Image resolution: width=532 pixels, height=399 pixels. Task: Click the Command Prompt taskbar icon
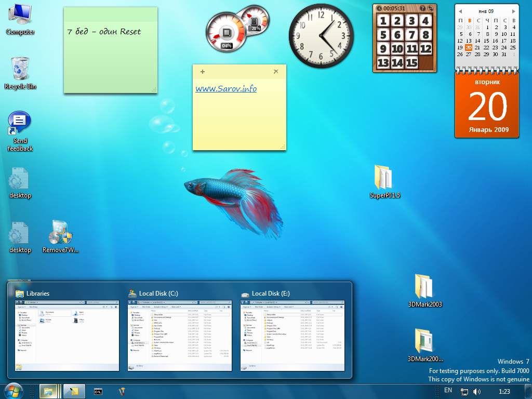tap(98, 391)
